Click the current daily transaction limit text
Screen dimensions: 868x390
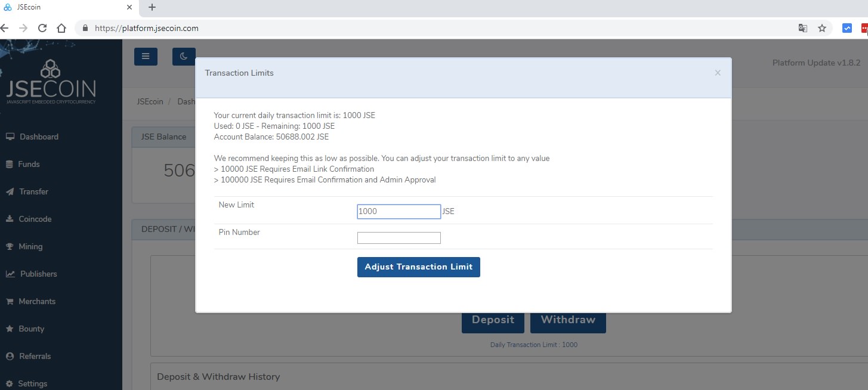pyautogui.click(x=295, y=115)
